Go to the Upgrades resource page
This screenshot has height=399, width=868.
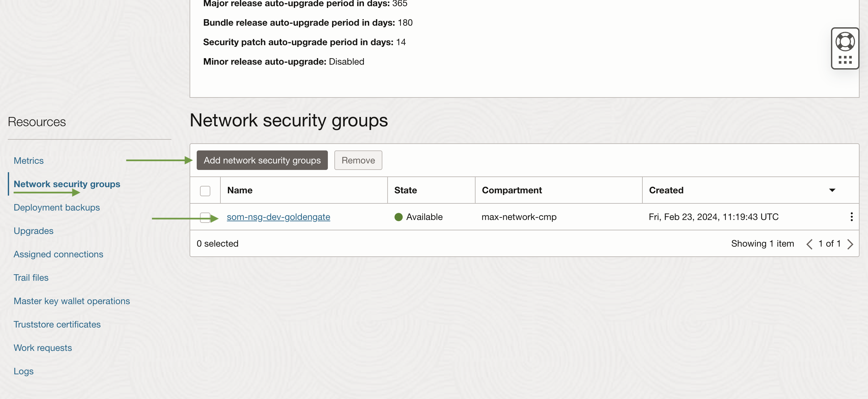[x=33, y=231]
